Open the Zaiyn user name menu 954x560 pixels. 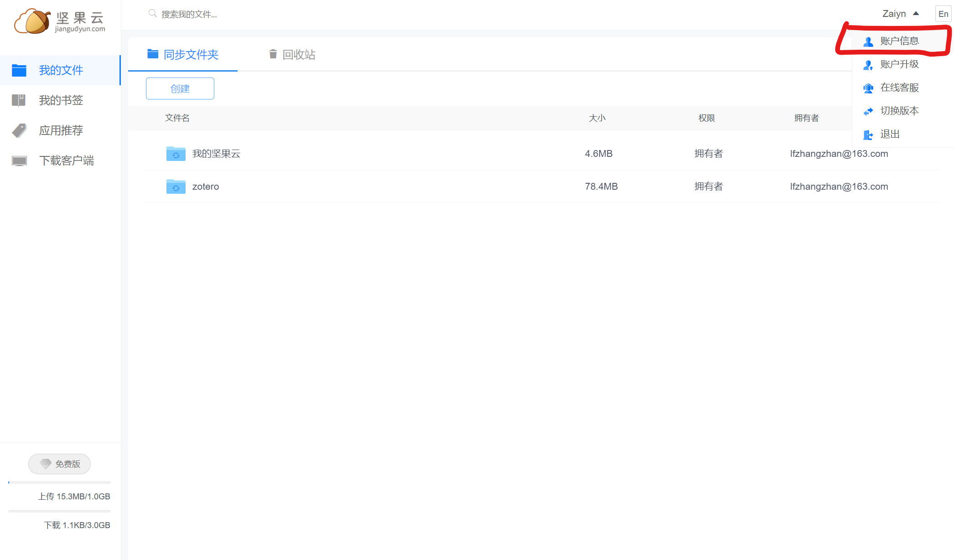point(894,14)
